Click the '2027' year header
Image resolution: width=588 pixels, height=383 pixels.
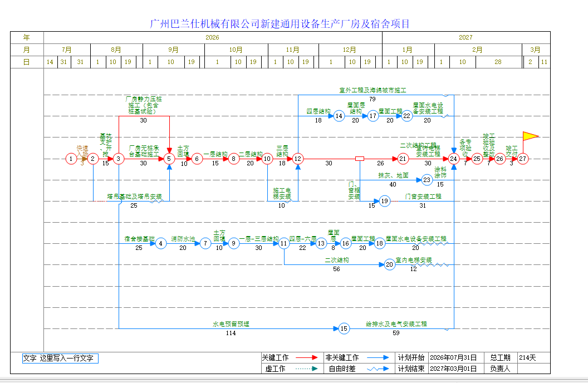pos(466,37)
